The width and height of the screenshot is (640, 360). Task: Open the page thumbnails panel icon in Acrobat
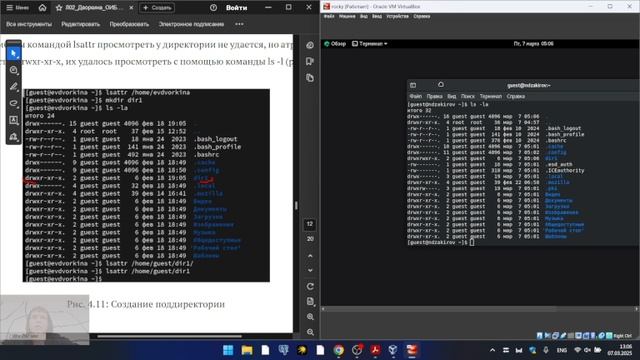coord(310,78)
